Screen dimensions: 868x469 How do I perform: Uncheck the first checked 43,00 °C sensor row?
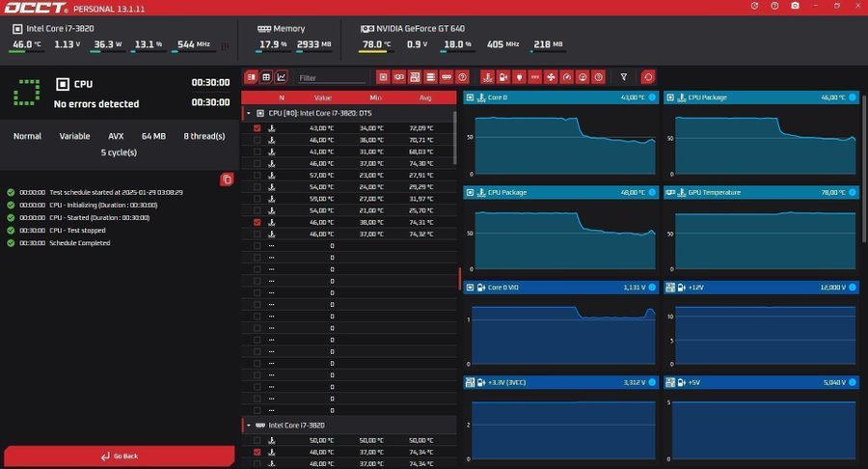pyautogui.click(x=257, y=128)
